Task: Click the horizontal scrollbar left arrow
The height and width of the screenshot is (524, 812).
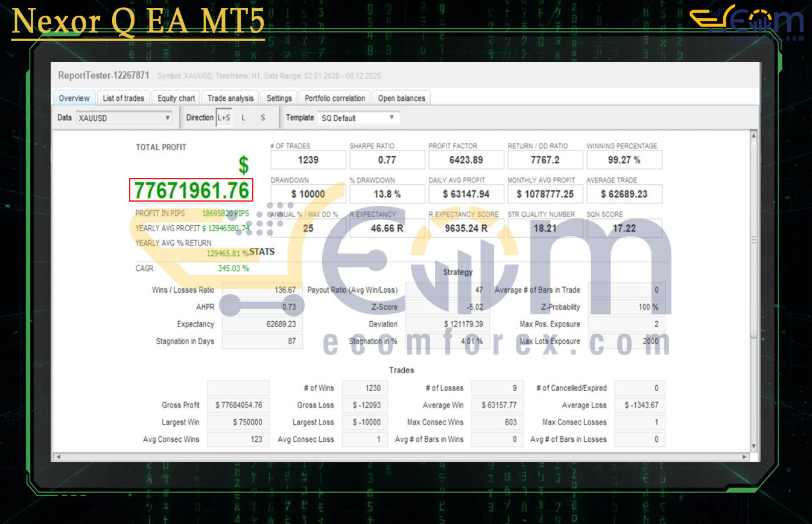Action: coord(58,457)
